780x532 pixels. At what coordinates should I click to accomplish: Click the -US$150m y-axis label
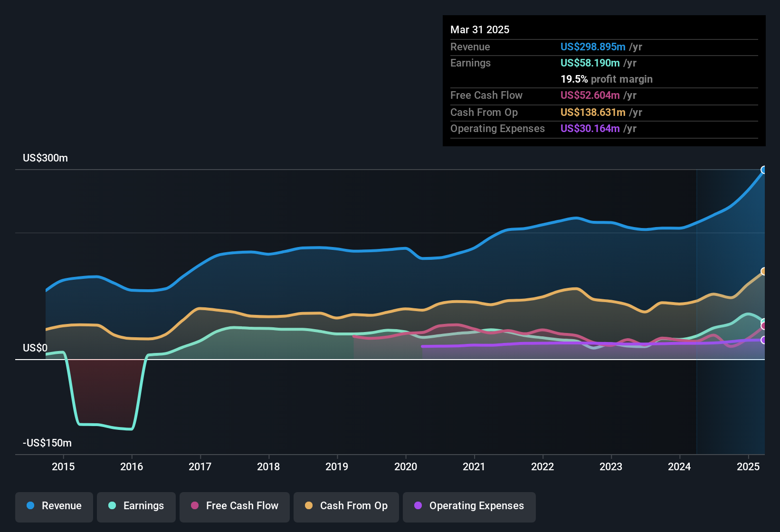pyautogui.click(x=47, y=443)
